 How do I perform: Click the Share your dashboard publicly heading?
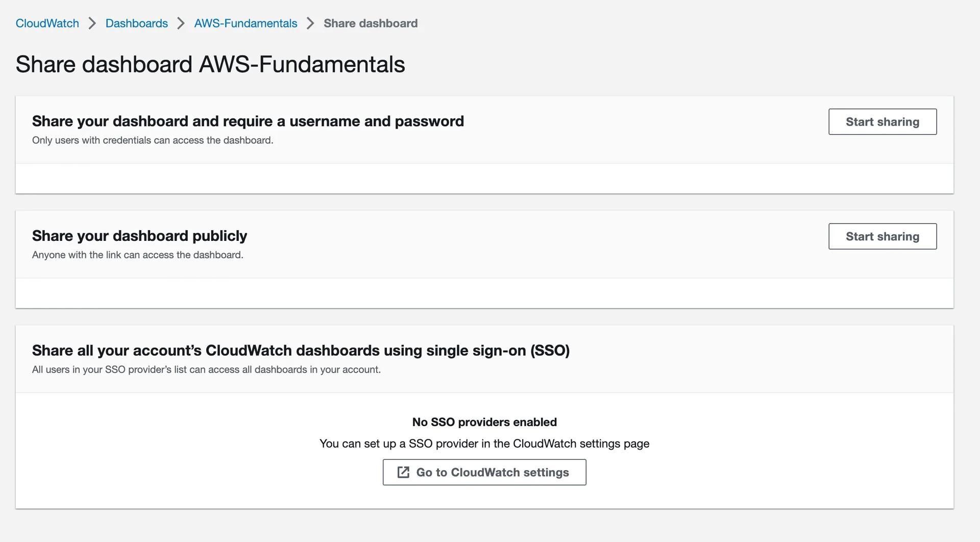(139, 235)
